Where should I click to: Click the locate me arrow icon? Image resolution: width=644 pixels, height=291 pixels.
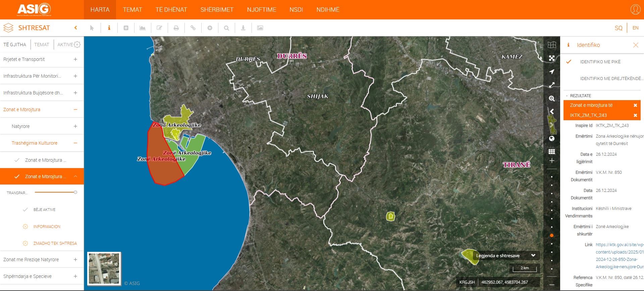coord(552,72)
